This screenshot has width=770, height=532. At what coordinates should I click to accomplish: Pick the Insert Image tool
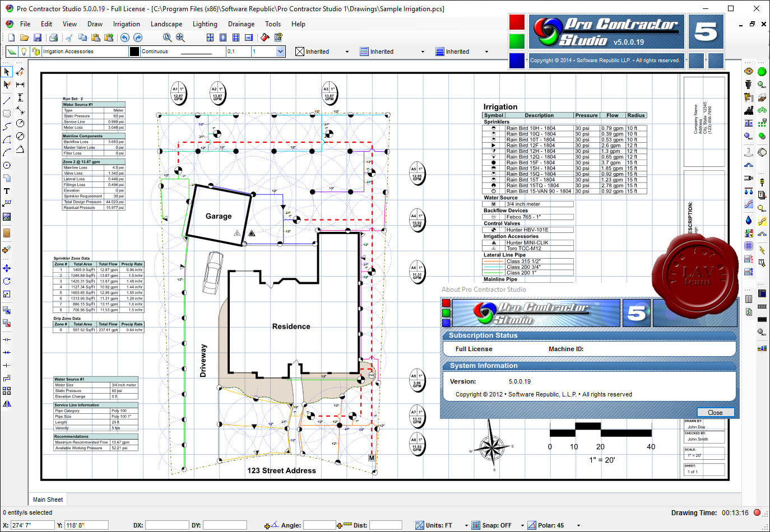tap(7, 217)
